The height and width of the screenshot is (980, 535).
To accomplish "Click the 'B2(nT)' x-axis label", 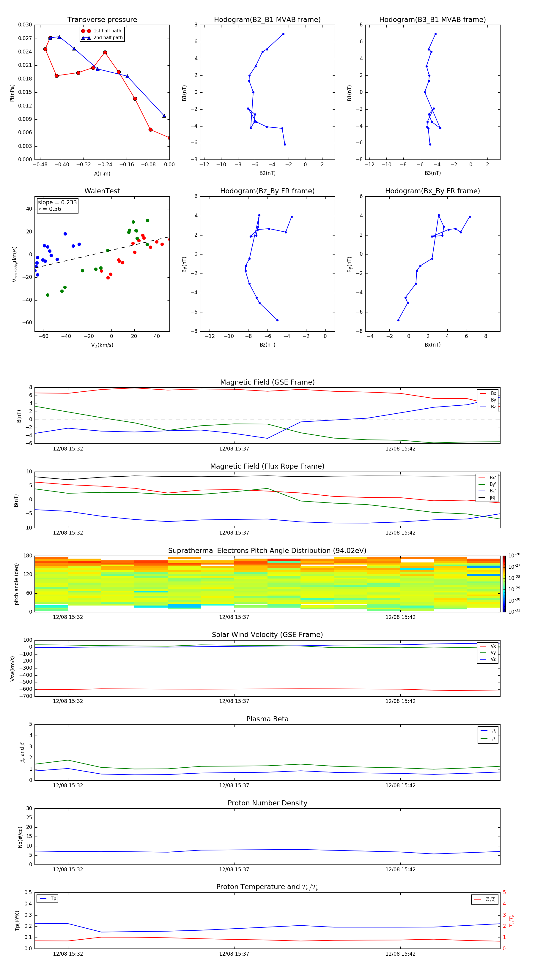I will (x=267, y=173).
